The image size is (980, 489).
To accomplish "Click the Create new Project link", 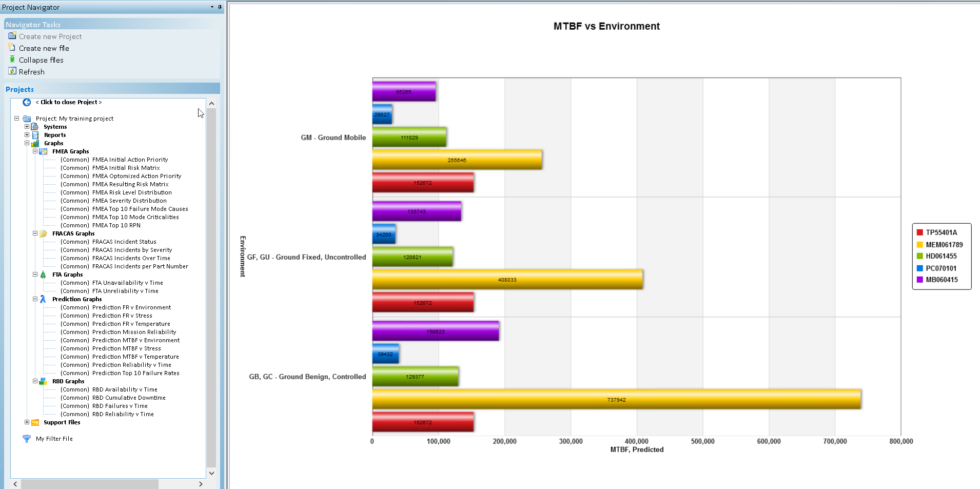I will (x=50, y=36).
